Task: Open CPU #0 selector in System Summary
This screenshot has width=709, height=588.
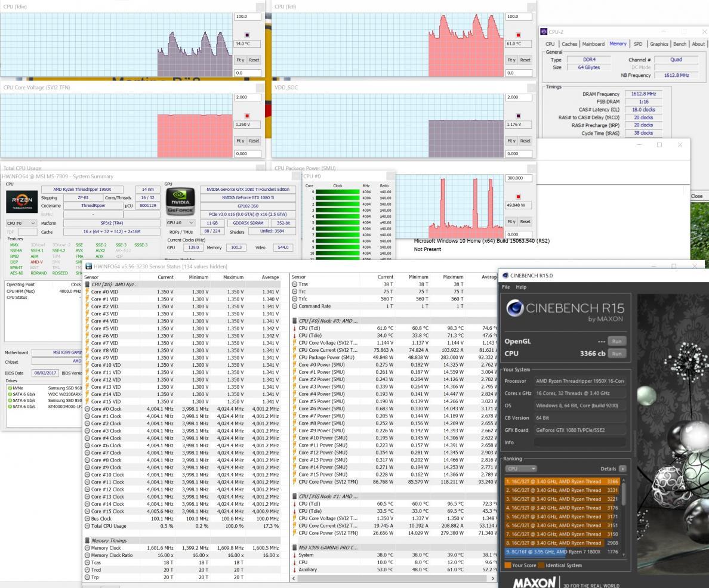Action: pos(21,223)
